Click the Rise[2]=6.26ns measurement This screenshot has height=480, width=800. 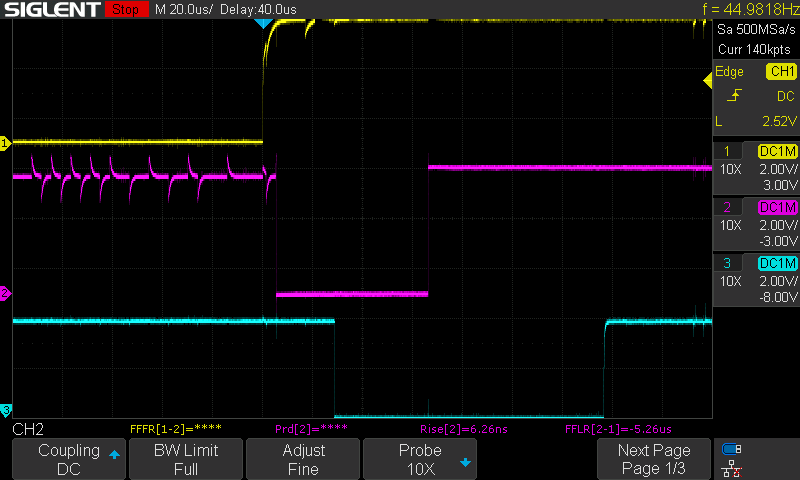click(464, 429)
